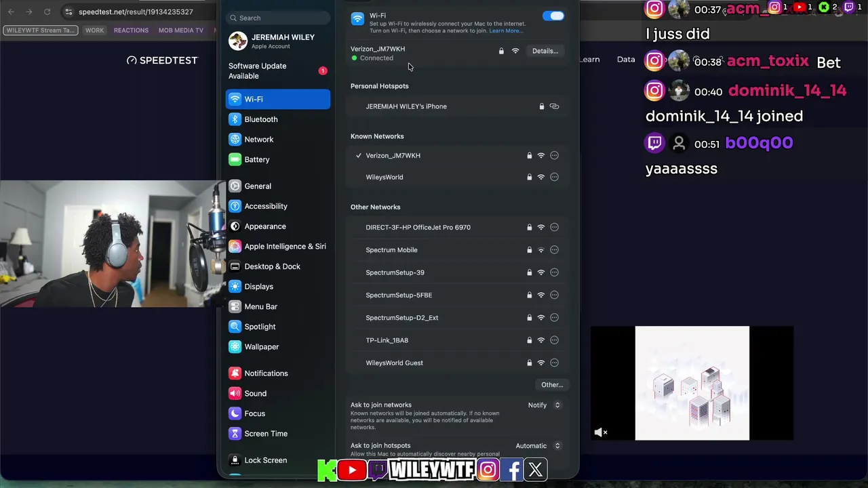Open JEREMIAH WILEY Apple Account
Viewport: 868px width, 488px height.
[x=277, y=41]
